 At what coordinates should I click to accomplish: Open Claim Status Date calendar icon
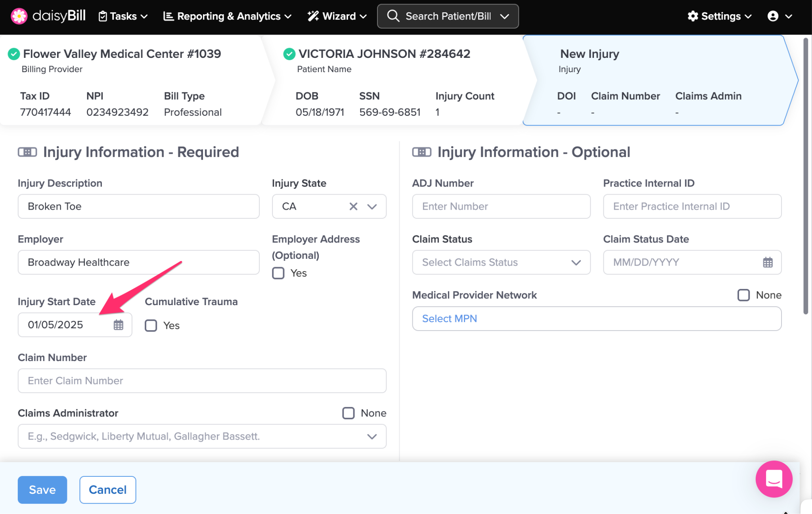(x=768, y=262)
